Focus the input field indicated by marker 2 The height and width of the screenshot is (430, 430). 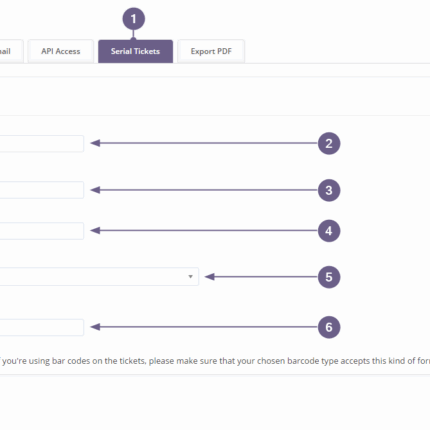click(42, 144)
